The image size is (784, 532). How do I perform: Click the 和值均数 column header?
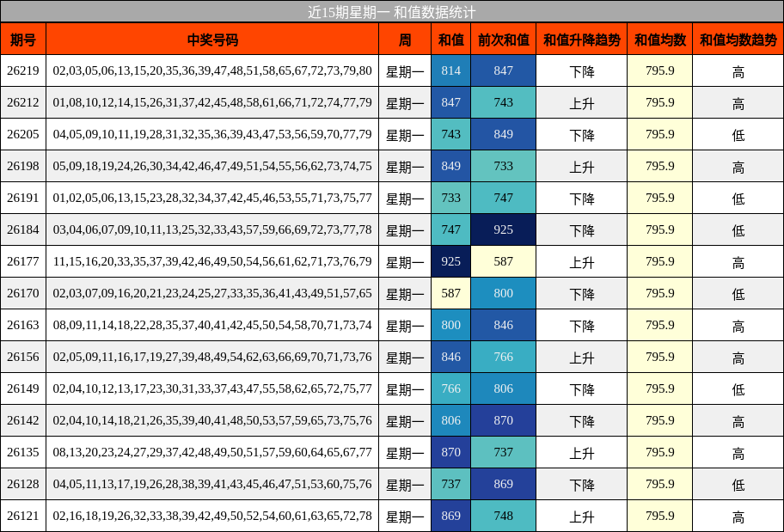(x=660, y=39)
